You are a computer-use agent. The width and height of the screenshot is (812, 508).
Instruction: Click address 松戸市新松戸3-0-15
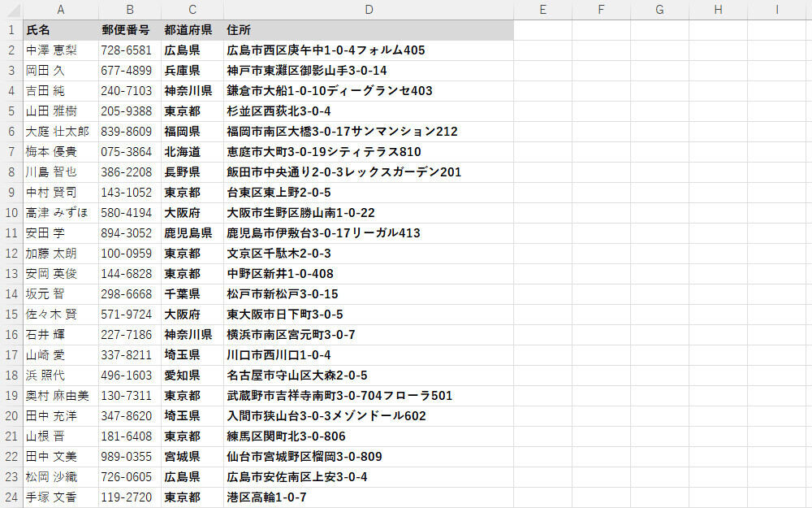point(369,294)
